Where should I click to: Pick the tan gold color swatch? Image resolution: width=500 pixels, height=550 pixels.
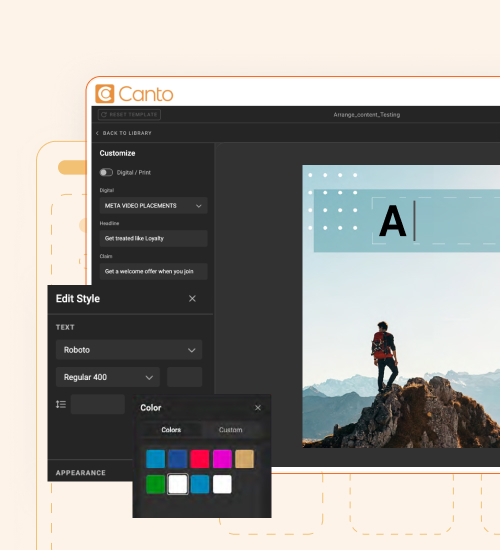(x=244, y=459)
